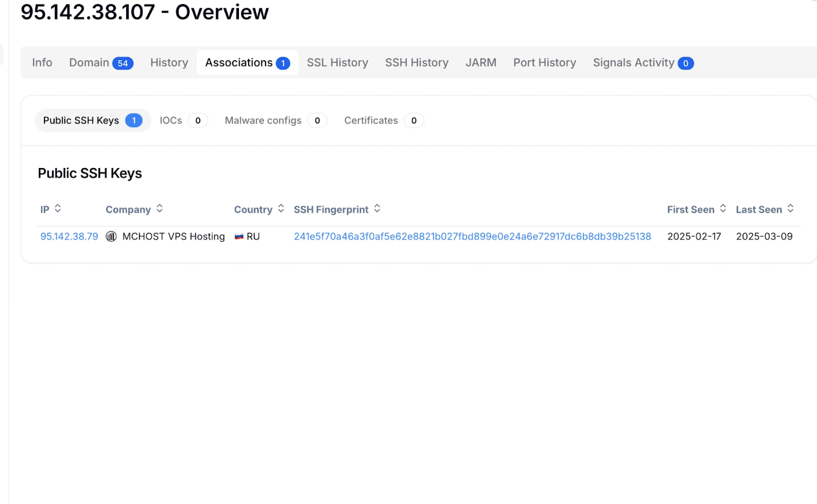Image resolution: width=817 pixels, height=504 pixels.
Task: Sort by First Seen column arrows
Action: [723, 209]
